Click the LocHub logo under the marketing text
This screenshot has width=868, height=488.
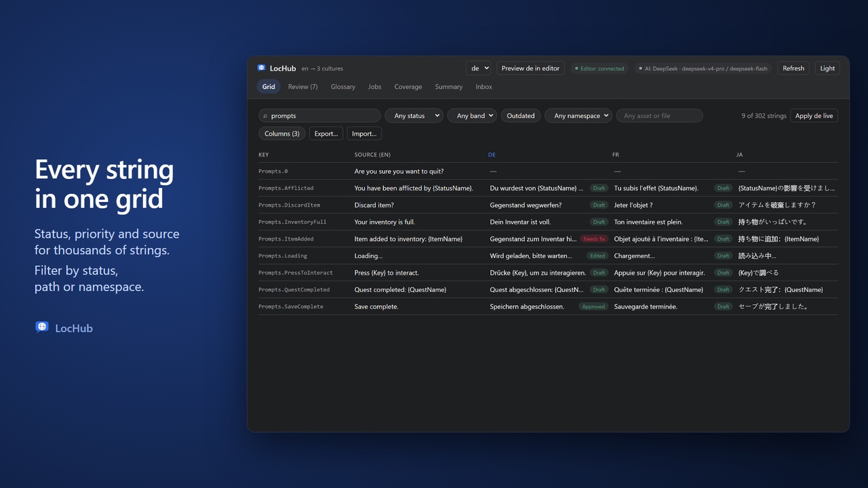click(42, 328)
